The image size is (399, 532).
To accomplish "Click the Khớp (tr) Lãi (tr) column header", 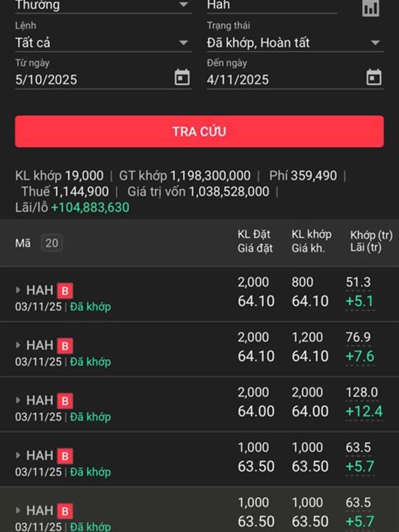I will coord(371,243).
